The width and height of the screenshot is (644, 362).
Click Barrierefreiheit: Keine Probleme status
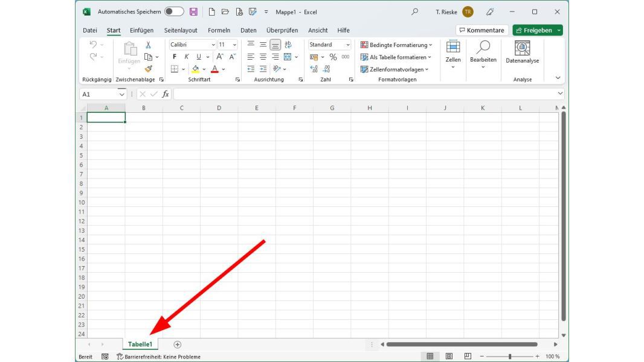click(x=158, y=357)
